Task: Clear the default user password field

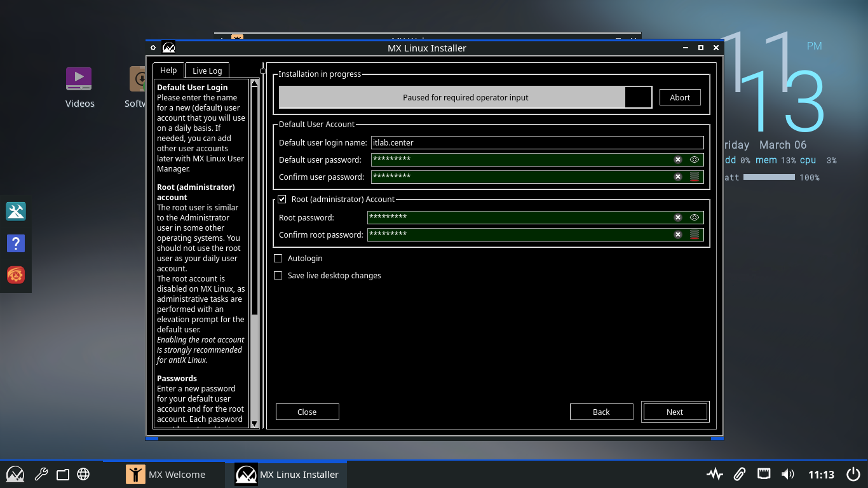Action: coord(678,159)
